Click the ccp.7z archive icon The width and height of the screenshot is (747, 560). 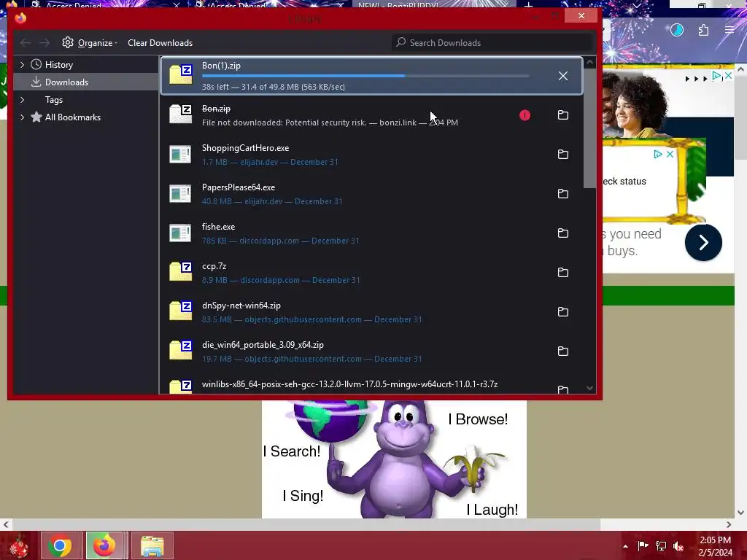click(181, 271)
